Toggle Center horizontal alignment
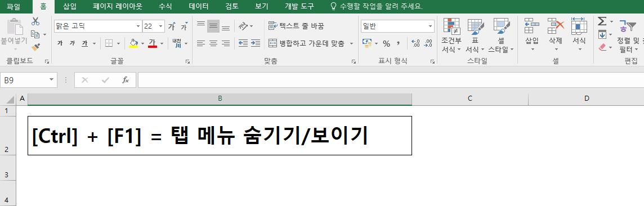 coord(213,43)
